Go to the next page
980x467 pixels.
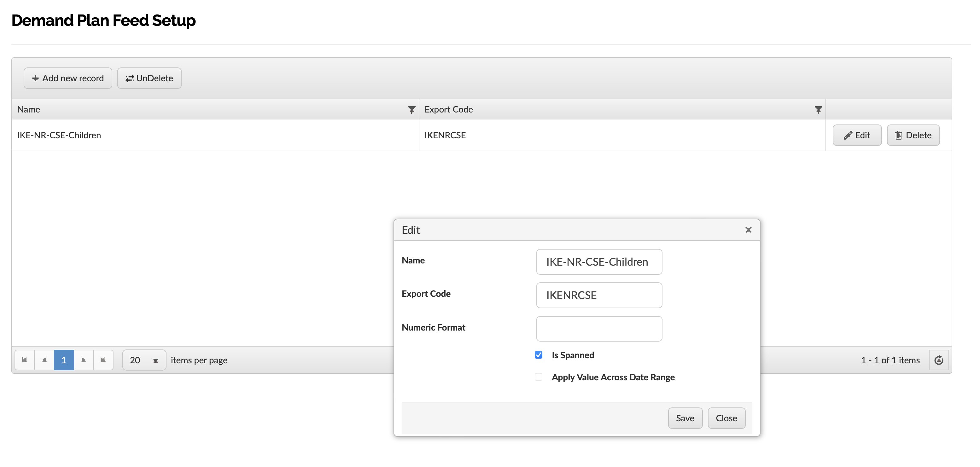[x=84, y=360]
